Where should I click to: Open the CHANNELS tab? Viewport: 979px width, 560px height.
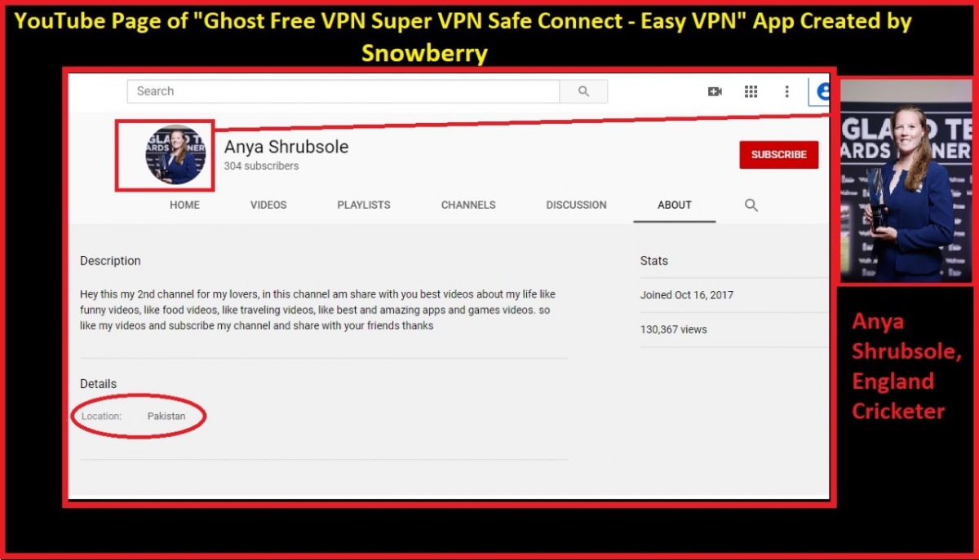point(468,205)
